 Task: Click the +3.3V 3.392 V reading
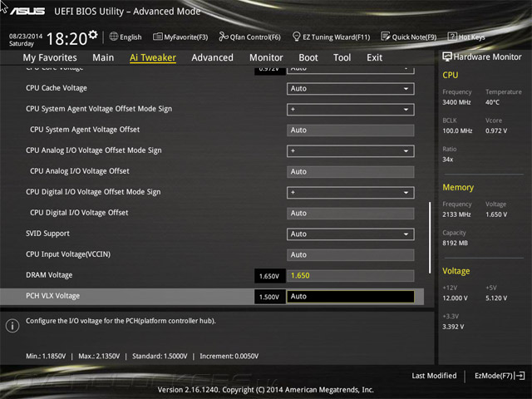tap(453, 327)
